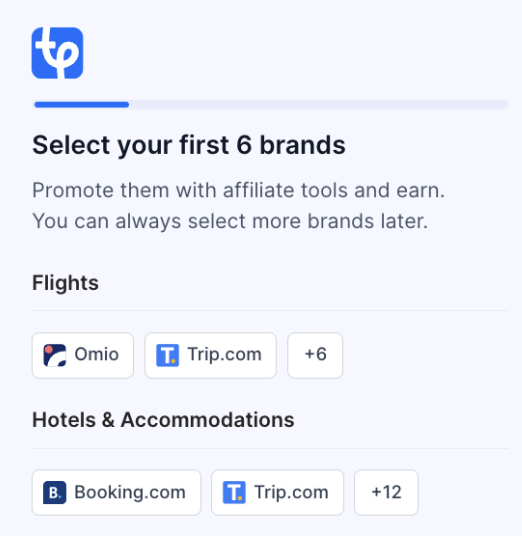Image resolution: width=522 pixels, height=536 pixels.
Task: Select Trip.com brand label in Flights section
Action: (x=225, y=354)
